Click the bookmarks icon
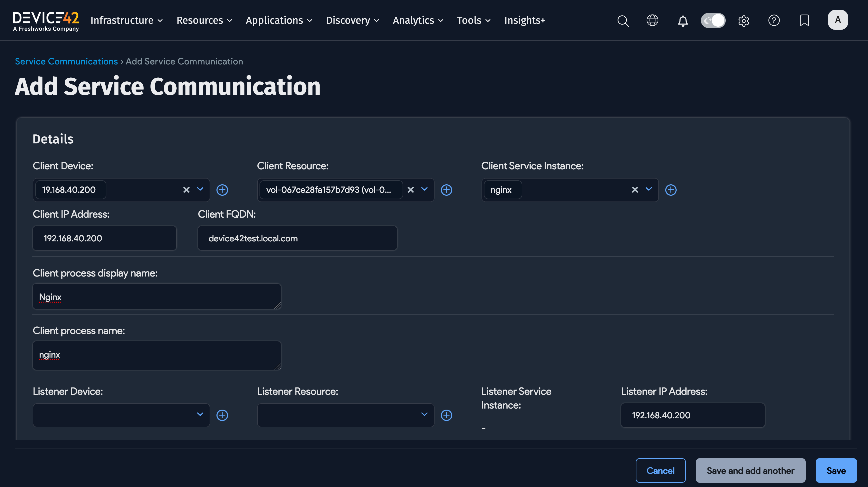Screen dimensions: 868x487 [x=804, y=21]
